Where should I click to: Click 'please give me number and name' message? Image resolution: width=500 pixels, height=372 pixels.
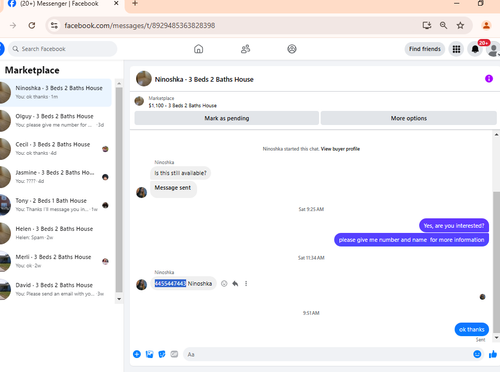[x=411, y=240]
